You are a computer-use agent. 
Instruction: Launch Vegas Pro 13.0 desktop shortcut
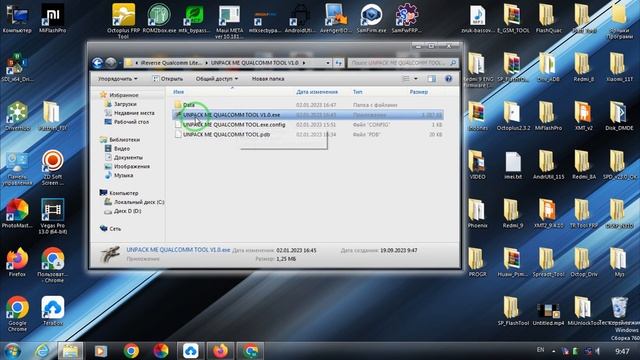(x=52, y=216)
